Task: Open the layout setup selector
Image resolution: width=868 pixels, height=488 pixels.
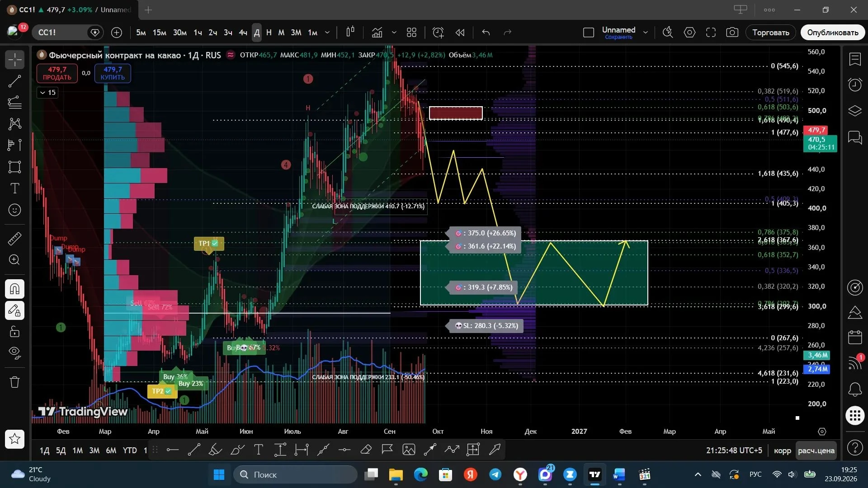Action: pyautogui.click(x=588, y=33)
